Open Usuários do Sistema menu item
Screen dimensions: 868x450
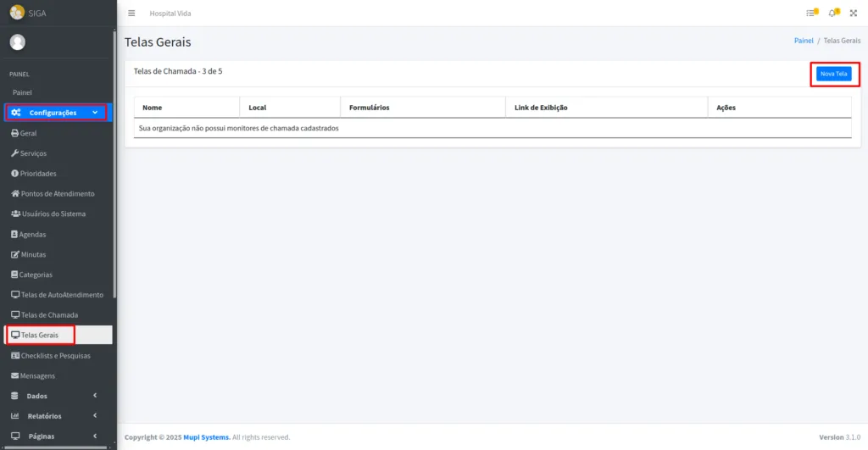[48, 214]
